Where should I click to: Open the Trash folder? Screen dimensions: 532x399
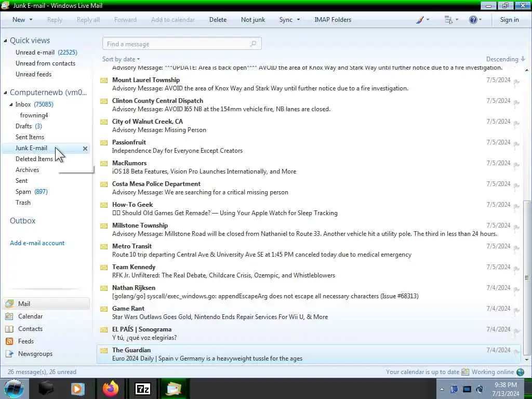[23, 203]
